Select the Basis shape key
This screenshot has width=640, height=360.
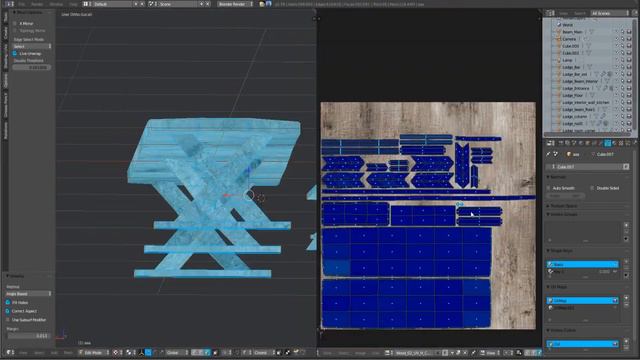582,264
